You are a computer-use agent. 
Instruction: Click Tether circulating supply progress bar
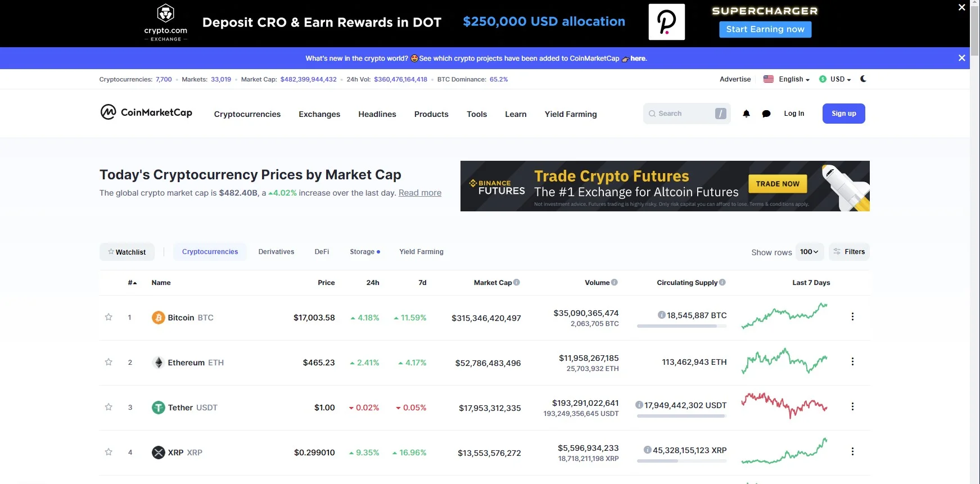(x=681, y=416)
